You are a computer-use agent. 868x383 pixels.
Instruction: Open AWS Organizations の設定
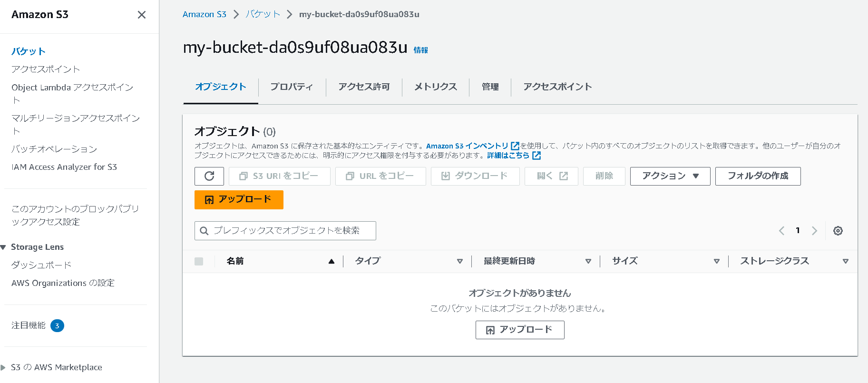[x=63, y=283]
